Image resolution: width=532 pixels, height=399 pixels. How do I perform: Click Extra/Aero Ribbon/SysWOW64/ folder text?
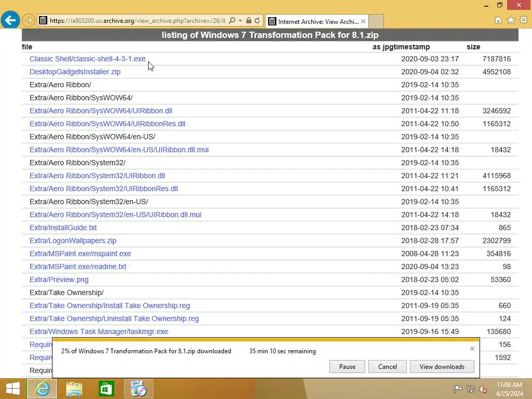tap(81, 98)
